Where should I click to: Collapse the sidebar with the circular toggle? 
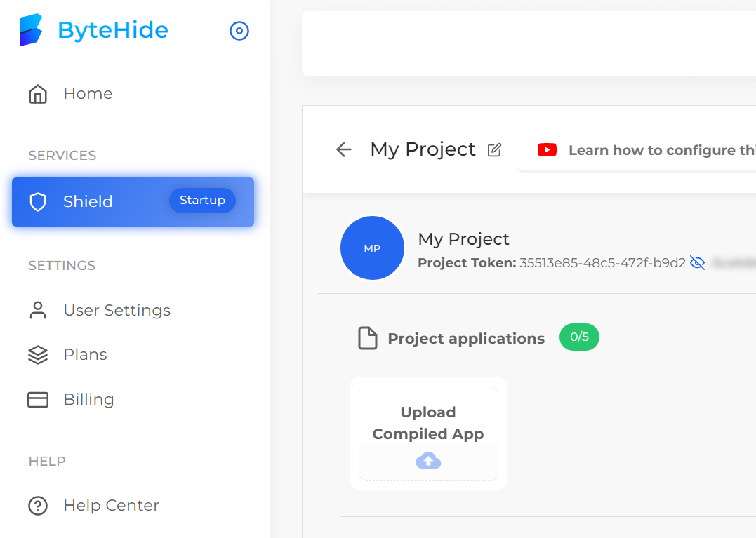(x=239, y=31)
